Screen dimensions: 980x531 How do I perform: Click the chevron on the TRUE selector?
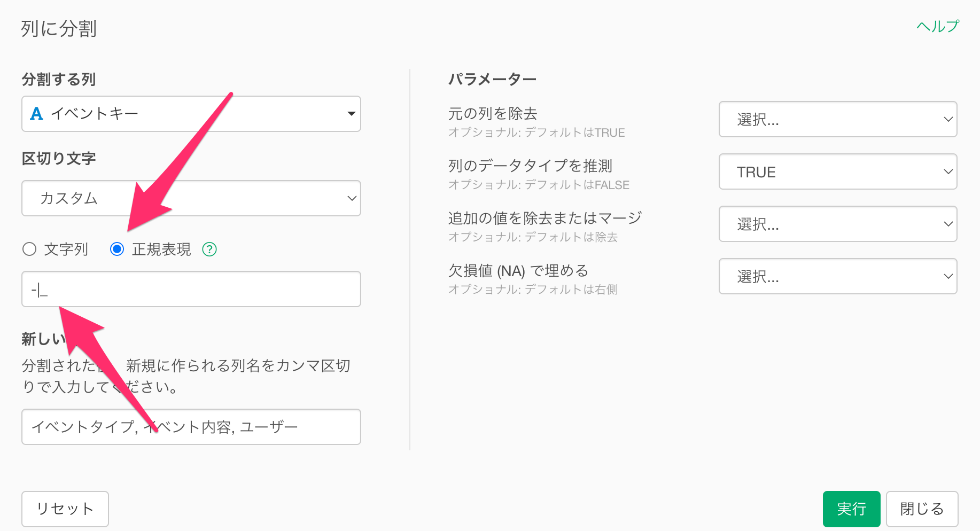[948, 171]
